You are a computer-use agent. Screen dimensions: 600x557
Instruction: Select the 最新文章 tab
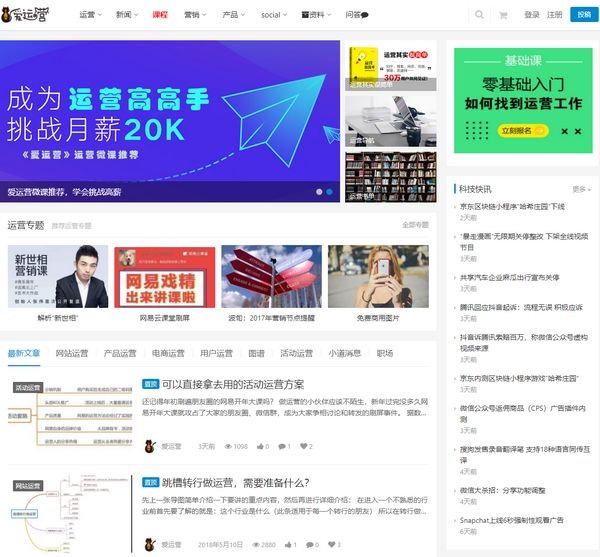24,353
